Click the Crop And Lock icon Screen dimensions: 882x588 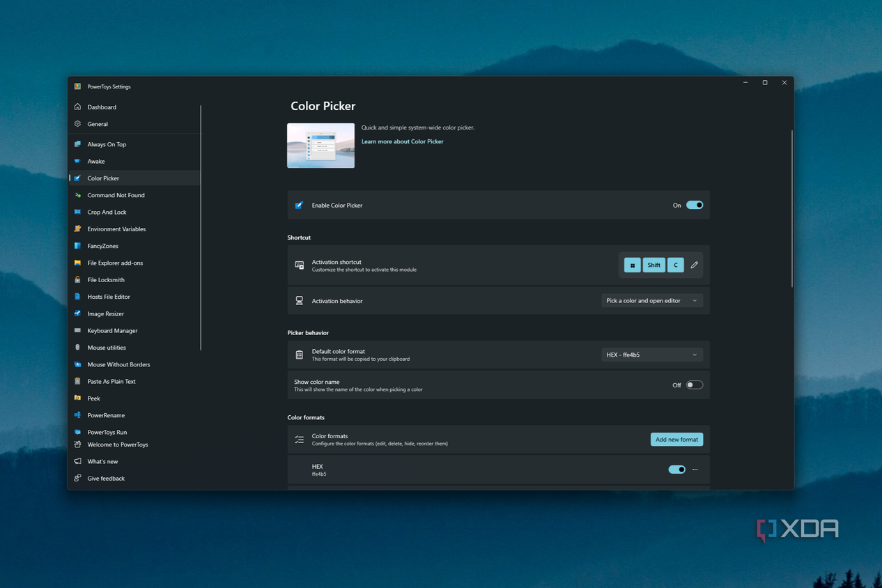coord(77,212)
